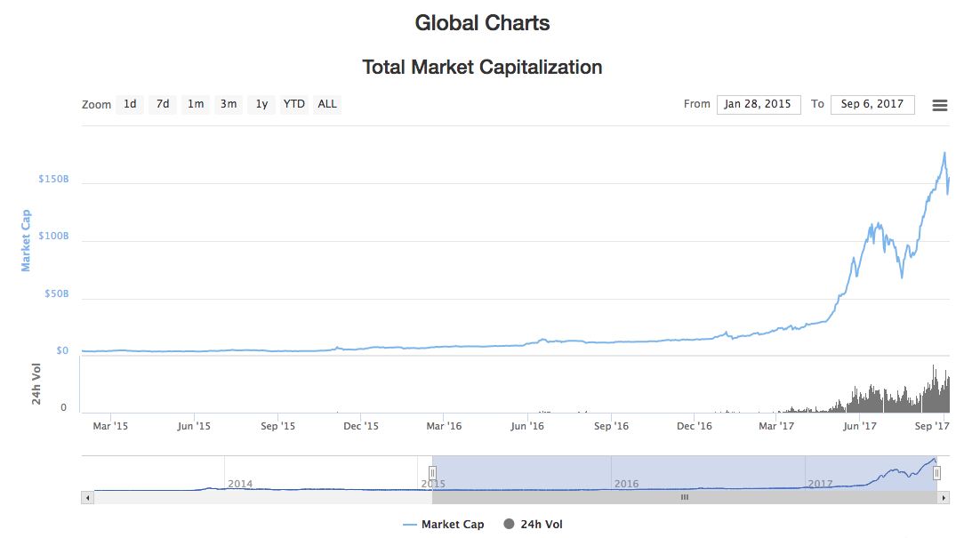
Task: Select the YTD zoom option
Action: (x=293, y=104)
